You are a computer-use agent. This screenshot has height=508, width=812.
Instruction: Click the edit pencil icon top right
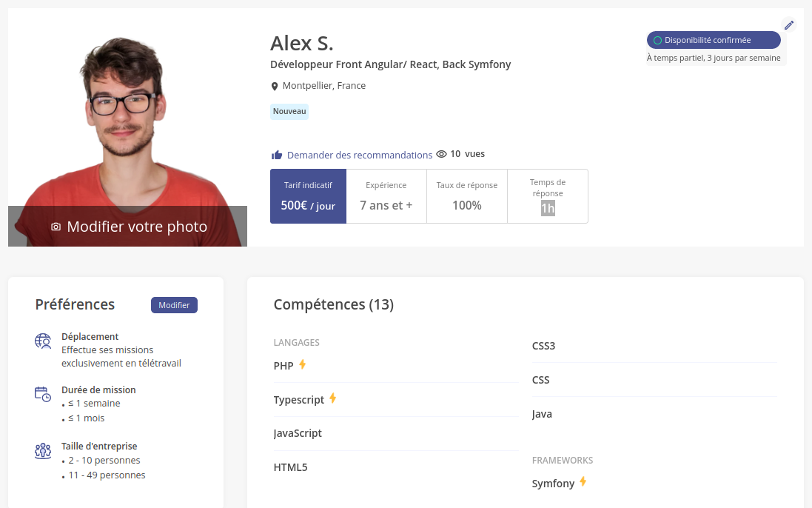click(789, 24)
